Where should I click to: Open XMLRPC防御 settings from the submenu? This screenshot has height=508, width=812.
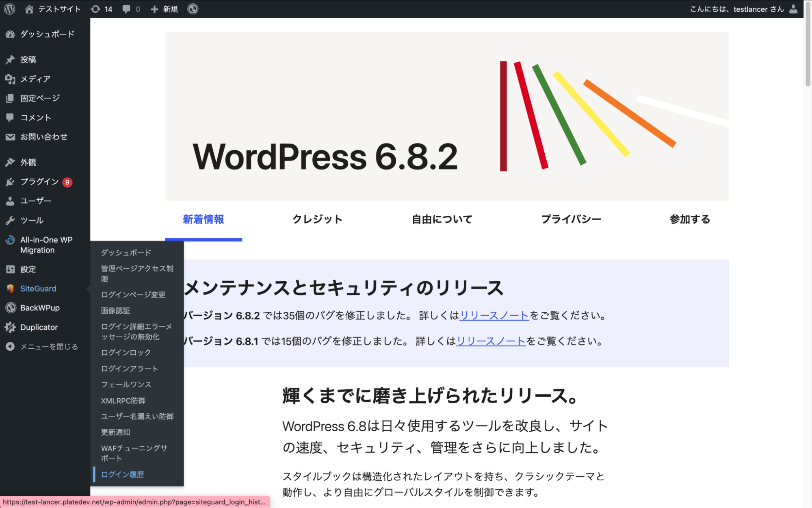123,400
